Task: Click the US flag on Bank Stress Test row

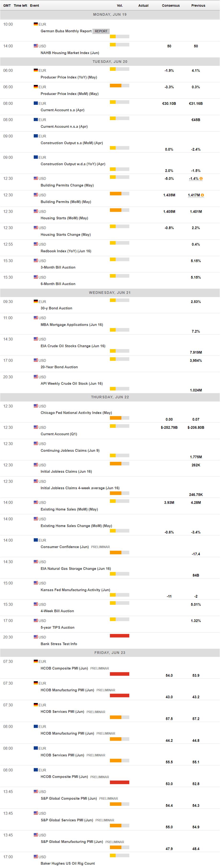Action: tap(36, 637)
